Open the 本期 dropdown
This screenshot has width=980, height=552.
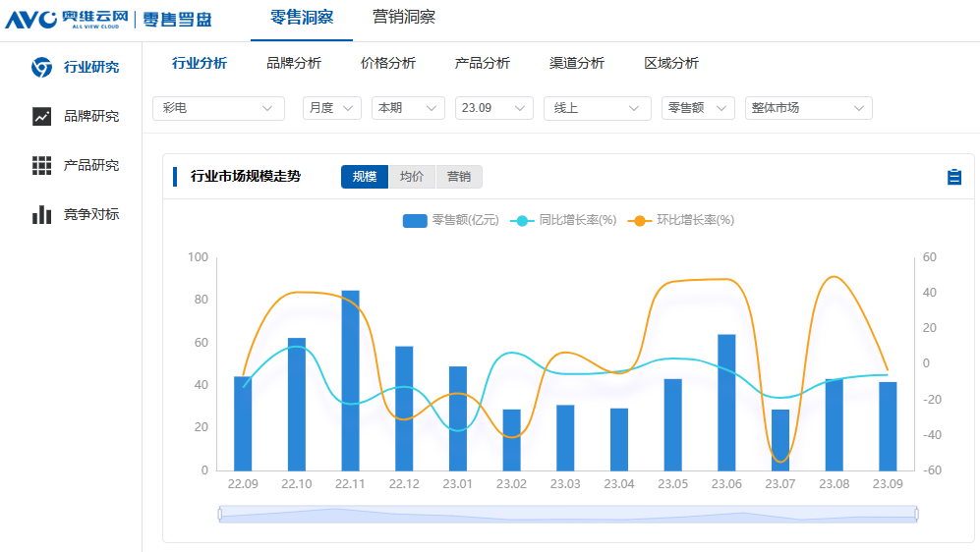pyautogui.click(x=408, y=108)
